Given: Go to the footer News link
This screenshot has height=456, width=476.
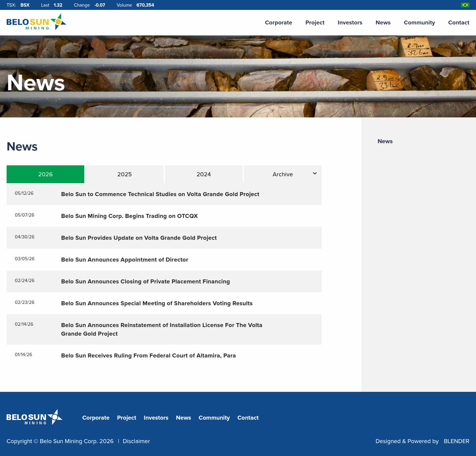Looking at the screenshot, I should tap(183, 418).
